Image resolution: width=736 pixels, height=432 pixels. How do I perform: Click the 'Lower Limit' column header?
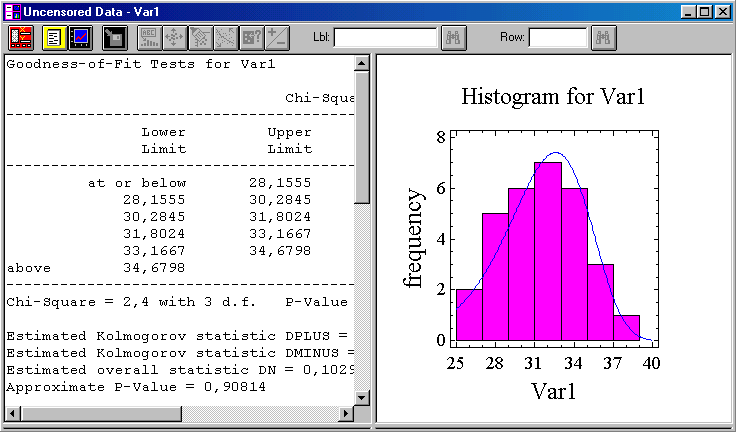(164, 140)
